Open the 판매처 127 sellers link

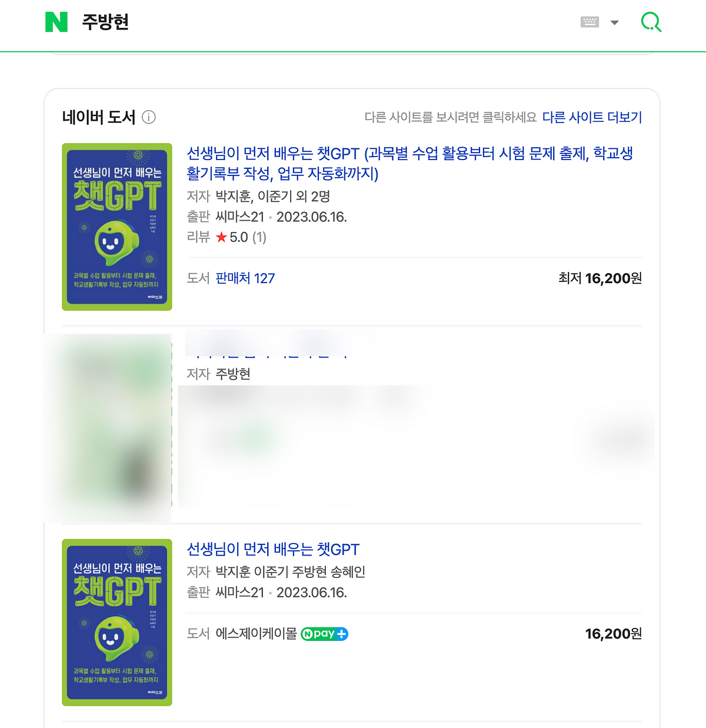tap(245, 278)
